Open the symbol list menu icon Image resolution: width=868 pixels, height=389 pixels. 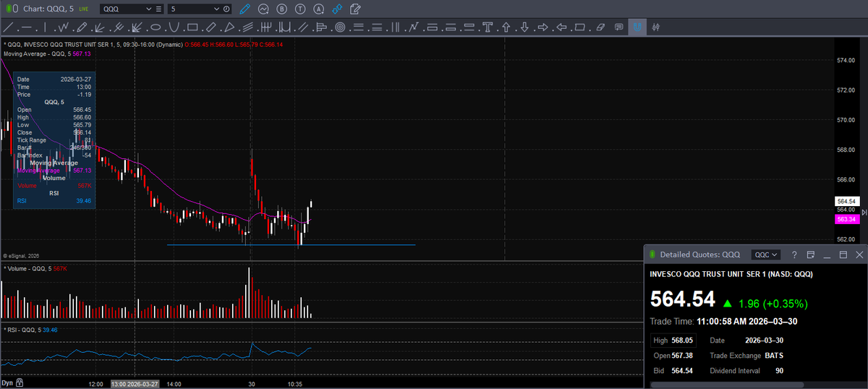[x=158, y=9]
